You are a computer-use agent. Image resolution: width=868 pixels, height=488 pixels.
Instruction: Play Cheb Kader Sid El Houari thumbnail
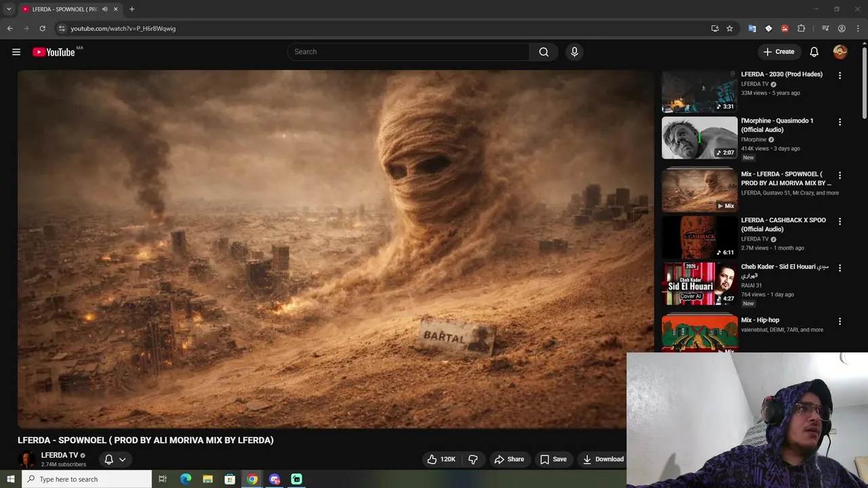[x=699, y=284]
